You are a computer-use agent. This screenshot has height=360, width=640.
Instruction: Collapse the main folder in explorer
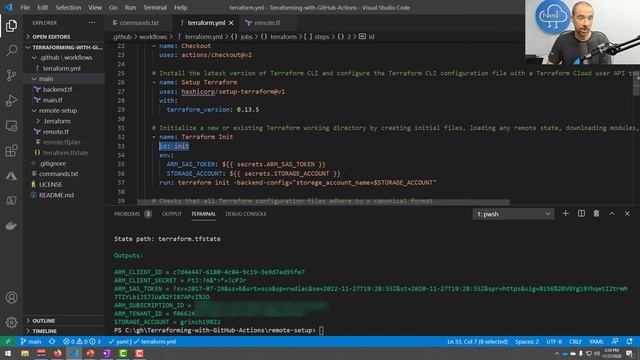click(x=64, y=79)
